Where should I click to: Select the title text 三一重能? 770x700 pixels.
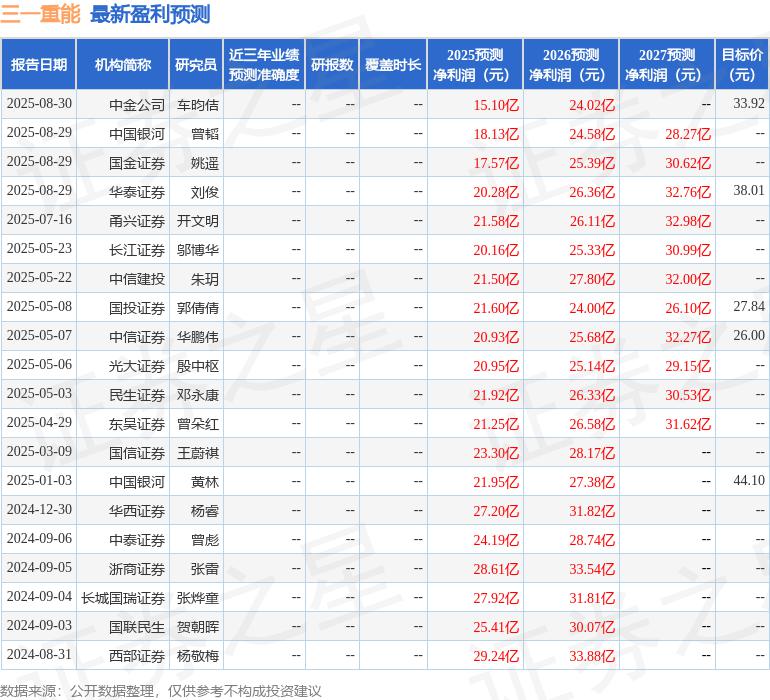pyautogui.click(x=40, y=14)
